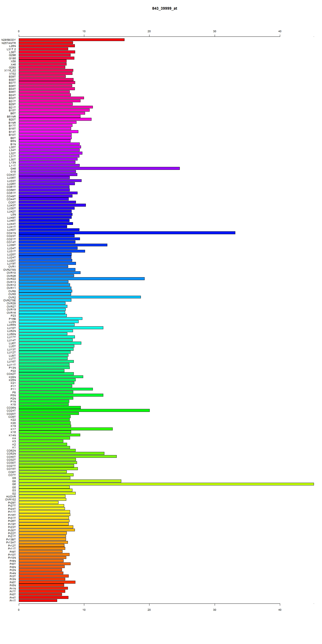
Task: Click the 'Pr4T' label
Action: pyautogui.click(x=13, y=598)
